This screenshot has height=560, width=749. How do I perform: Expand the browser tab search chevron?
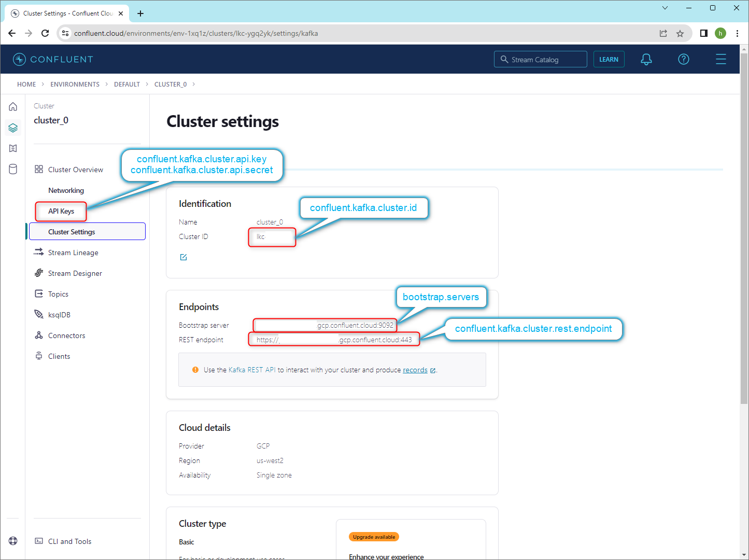pos(665,8)
